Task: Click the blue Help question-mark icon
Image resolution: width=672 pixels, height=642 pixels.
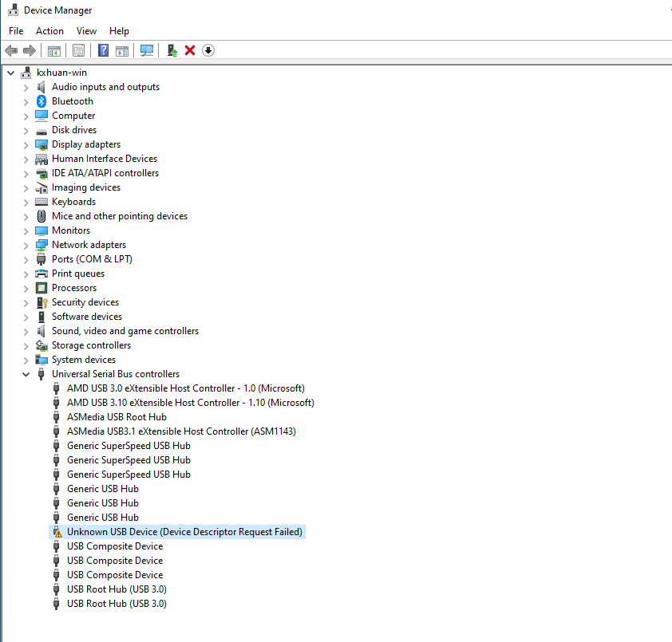Action: pyautogui.click(x=103, y=50)
